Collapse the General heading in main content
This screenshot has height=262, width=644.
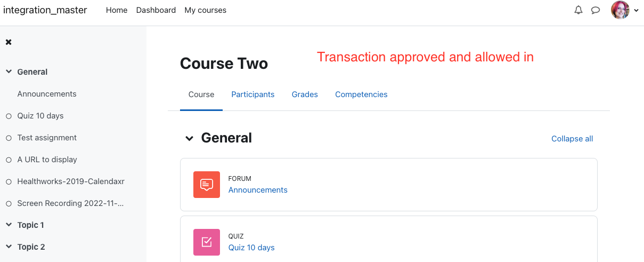click(x=189, y=138)
